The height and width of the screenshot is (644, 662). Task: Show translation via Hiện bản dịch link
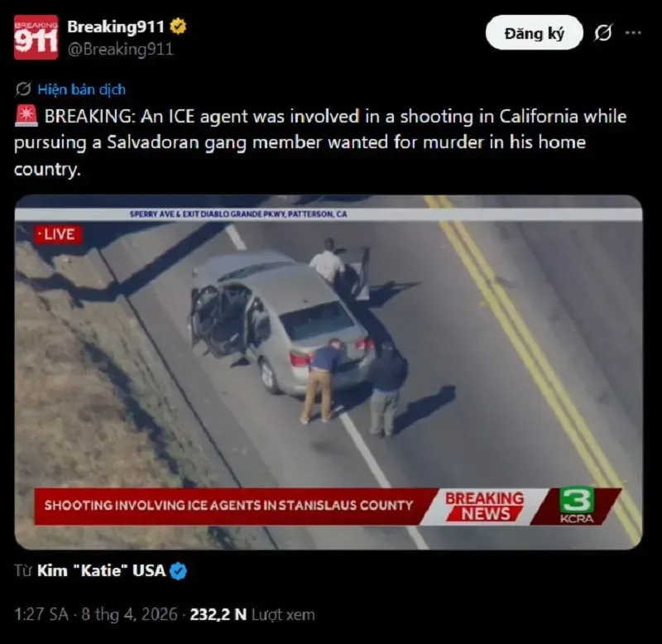[81, 89]
